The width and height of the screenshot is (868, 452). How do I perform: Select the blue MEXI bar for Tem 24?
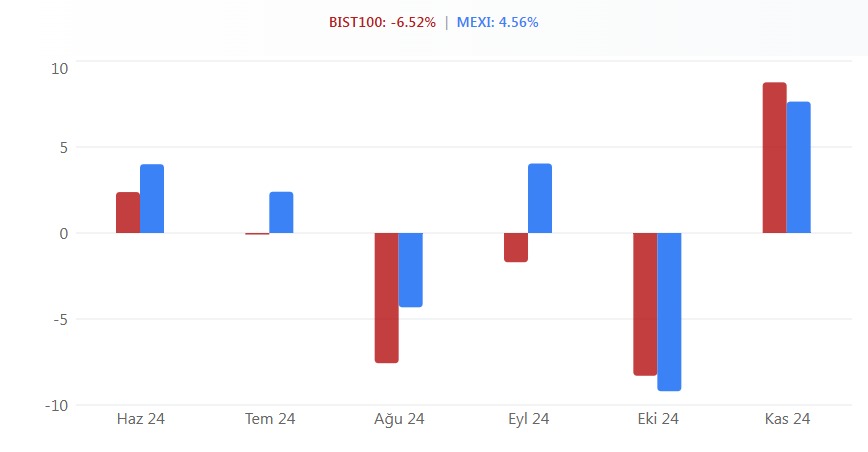point(281,212)
